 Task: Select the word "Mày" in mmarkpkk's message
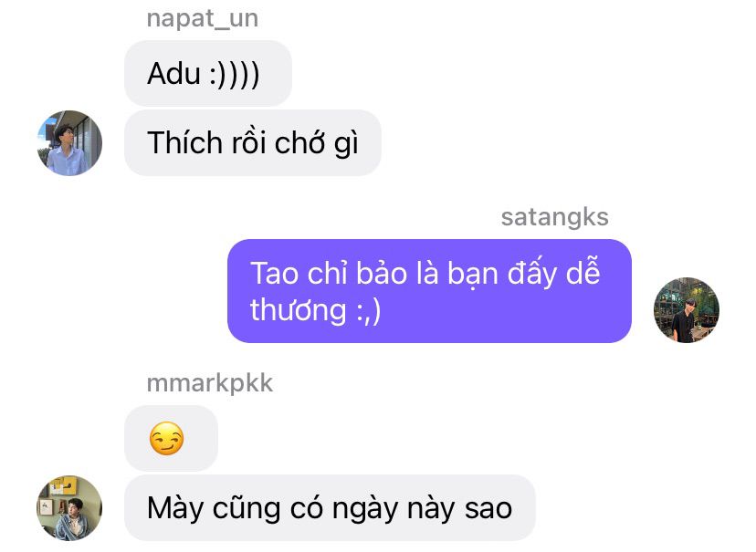click(x=175, y=508)
